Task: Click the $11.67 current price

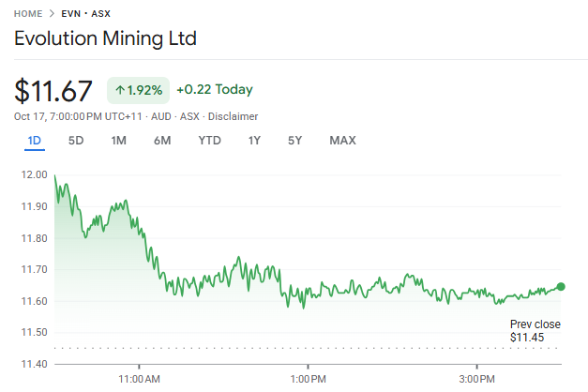Action: click(x=53, y=91)
